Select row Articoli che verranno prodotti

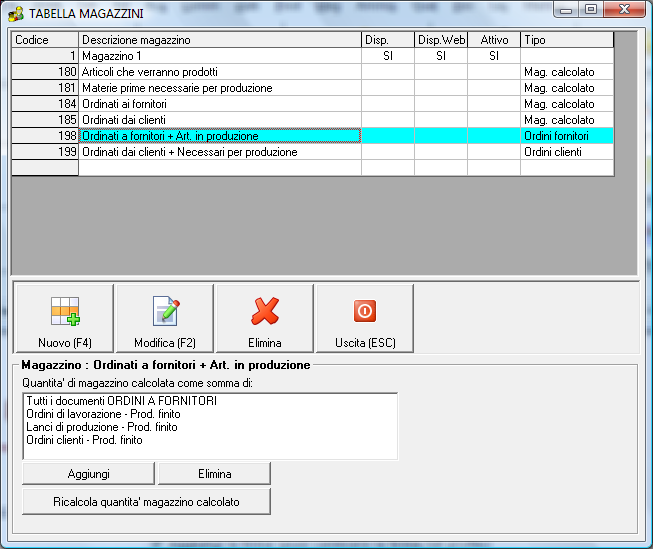point(313,72)
